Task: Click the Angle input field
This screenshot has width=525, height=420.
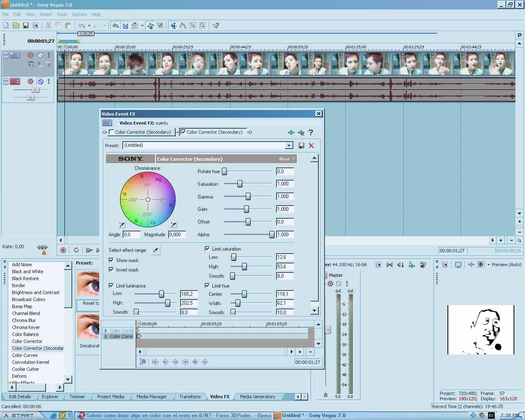Action: coord(132,235)
